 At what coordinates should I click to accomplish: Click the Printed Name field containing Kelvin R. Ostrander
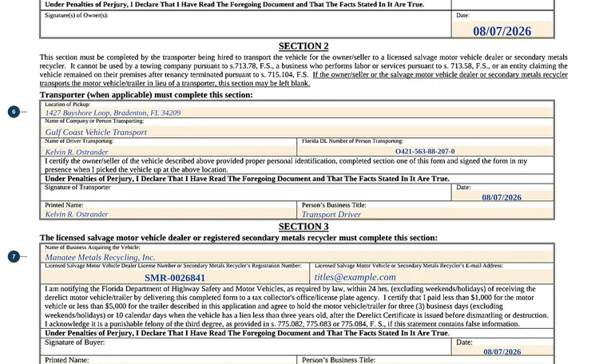tap(169, 213)
